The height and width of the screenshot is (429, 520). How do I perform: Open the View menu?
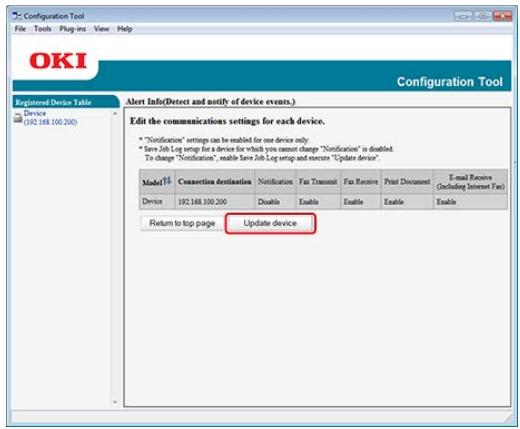point(101,29)
